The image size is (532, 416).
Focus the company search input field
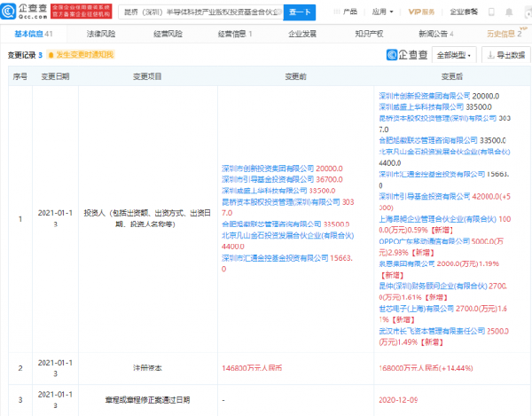(201, 12)
